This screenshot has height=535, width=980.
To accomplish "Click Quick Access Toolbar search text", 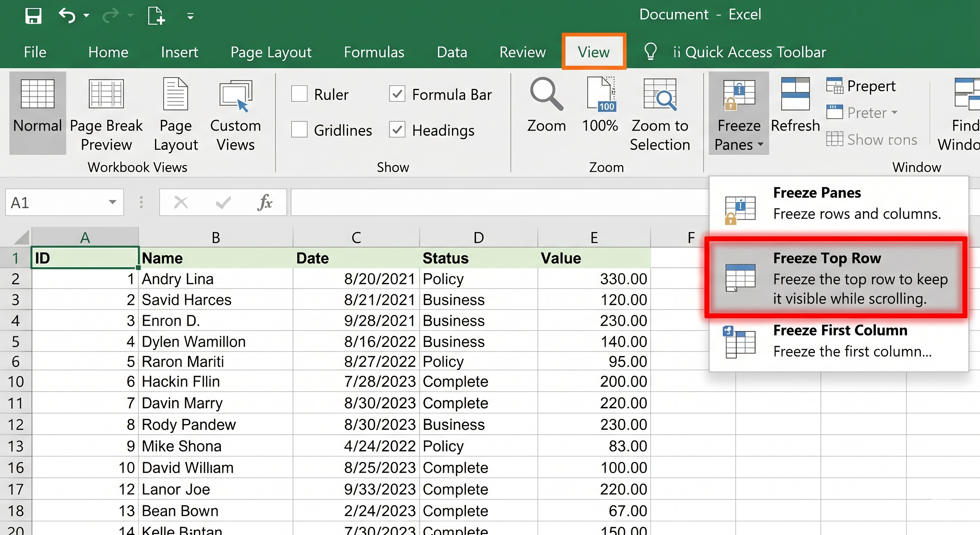I will tap(756, 52).
